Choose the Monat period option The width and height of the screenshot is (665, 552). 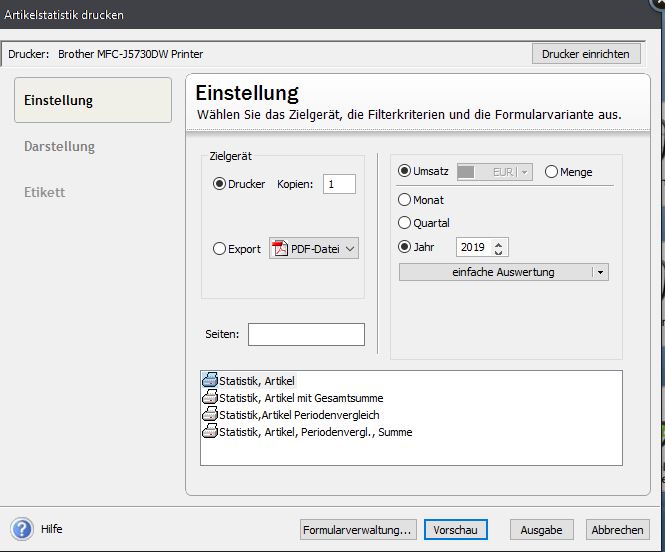tap(404, 200)
